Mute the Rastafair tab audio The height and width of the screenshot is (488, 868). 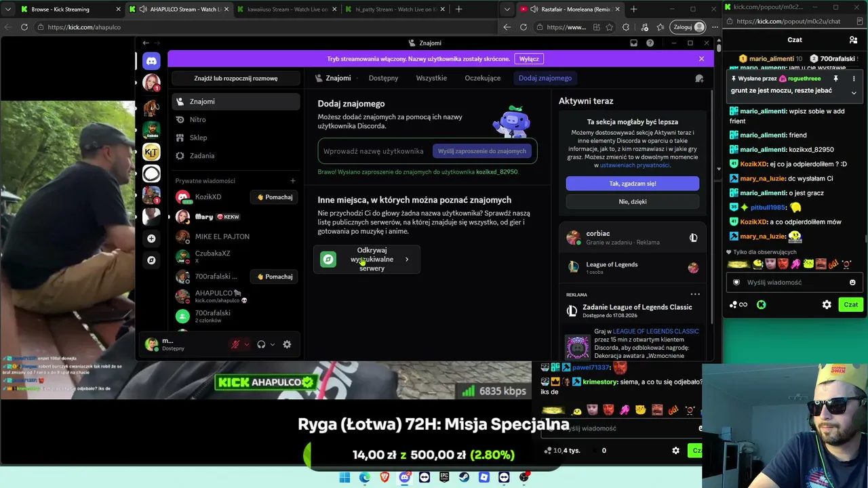534,9
